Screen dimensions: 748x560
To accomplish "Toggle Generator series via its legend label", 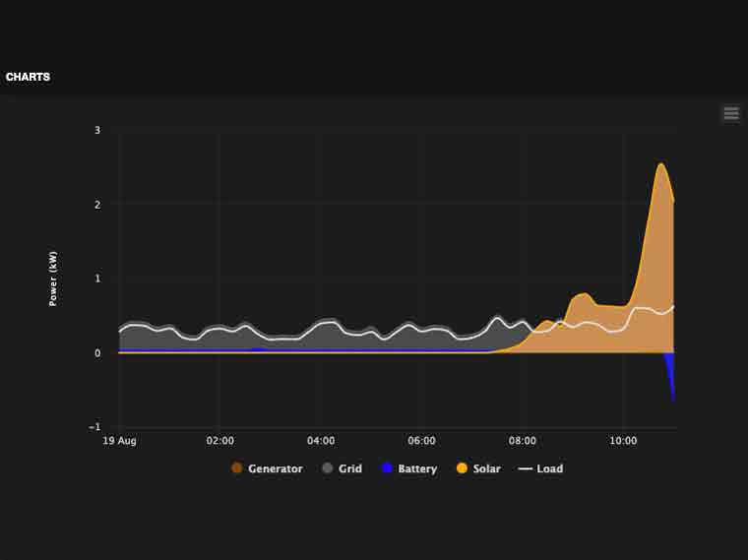I will tap(275, 468).
